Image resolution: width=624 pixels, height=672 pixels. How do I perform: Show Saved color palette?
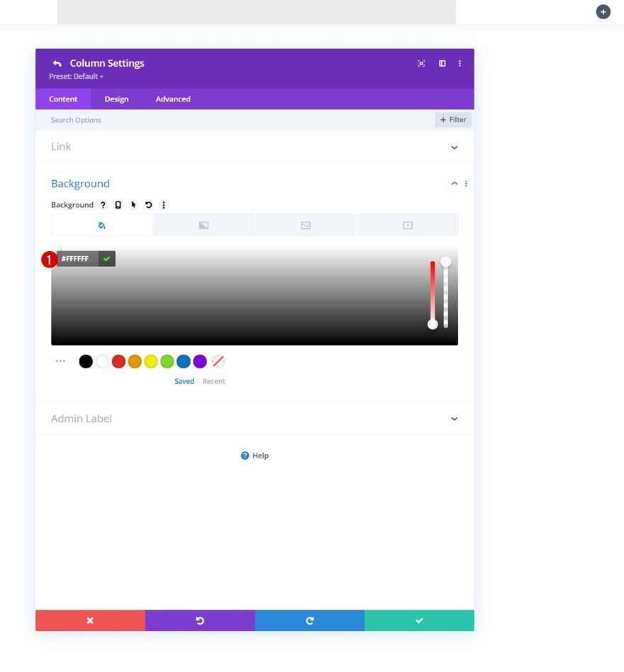(x=184, y=381)
